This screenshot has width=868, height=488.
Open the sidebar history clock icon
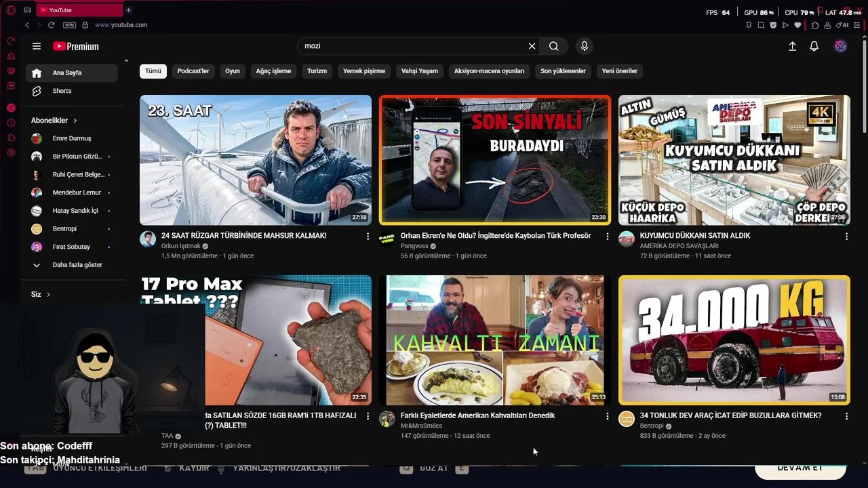(11, 123)
